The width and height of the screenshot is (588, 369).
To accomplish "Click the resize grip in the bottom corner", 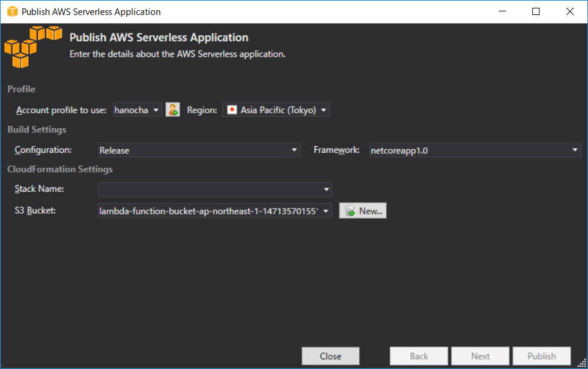I will click(582, 363).
